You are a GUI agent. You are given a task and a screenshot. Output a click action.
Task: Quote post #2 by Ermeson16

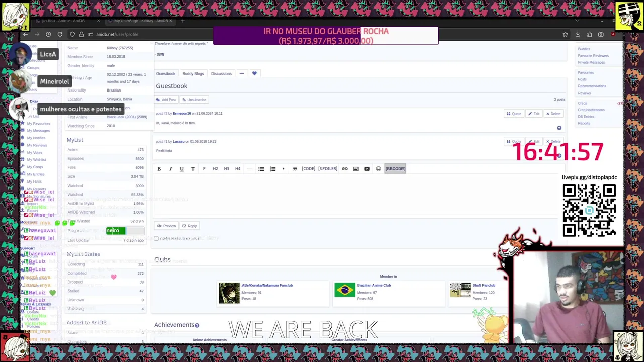point(514,114)
